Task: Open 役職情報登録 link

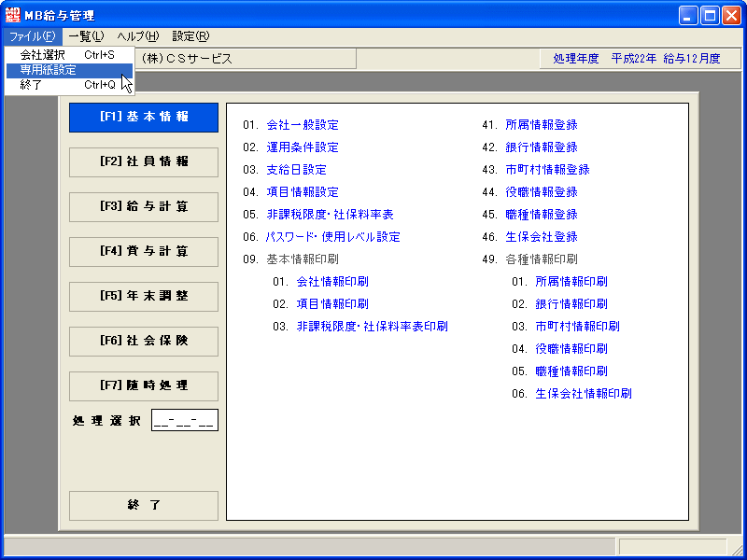Action: pyautogui.click(x=542, y=192)
